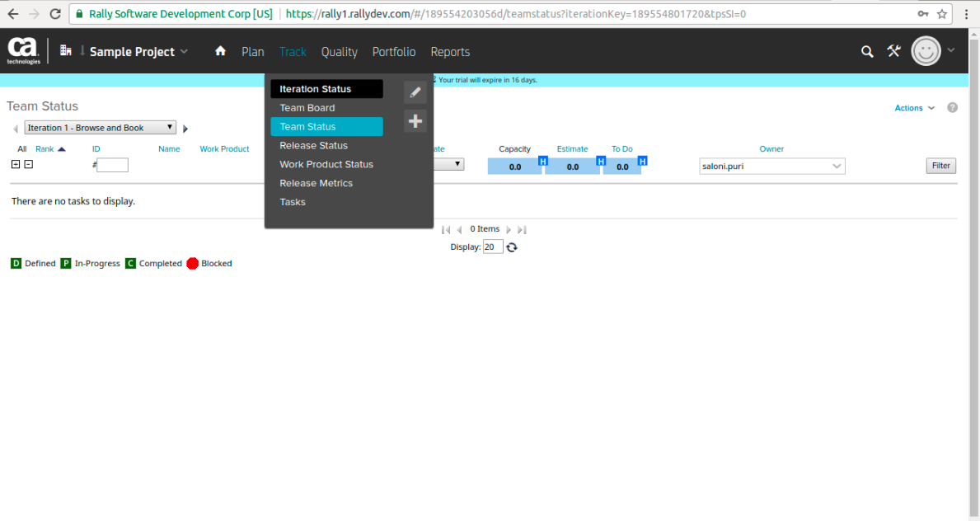Image resolution: width=980 pixels, height=521 pixels.
Task: Click the Capacity 0.0 value cell
Action: [515, 167]
